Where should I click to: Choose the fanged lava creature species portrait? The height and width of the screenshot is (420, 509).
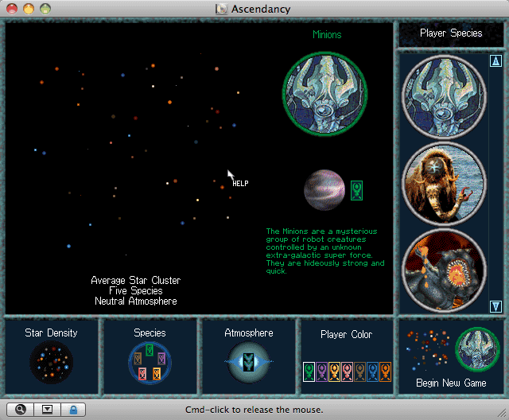click(x=444, y=270)
